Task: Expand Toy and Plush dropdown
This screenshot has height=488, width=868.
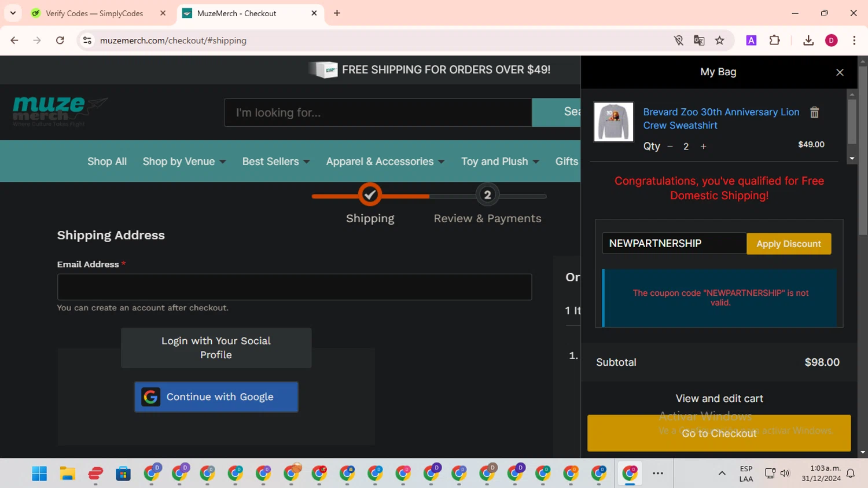Action: pyautogui.click(x=500, y=162)
